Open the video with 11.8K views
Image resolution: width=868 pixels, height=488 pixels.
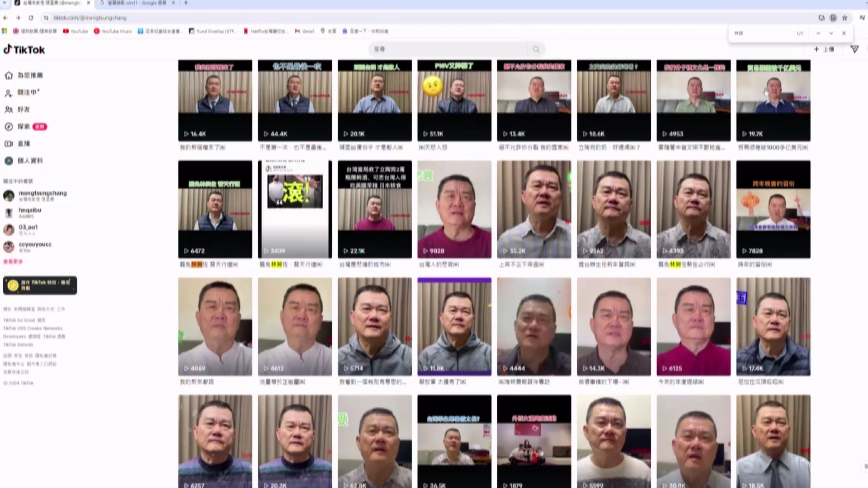[454, 327]
